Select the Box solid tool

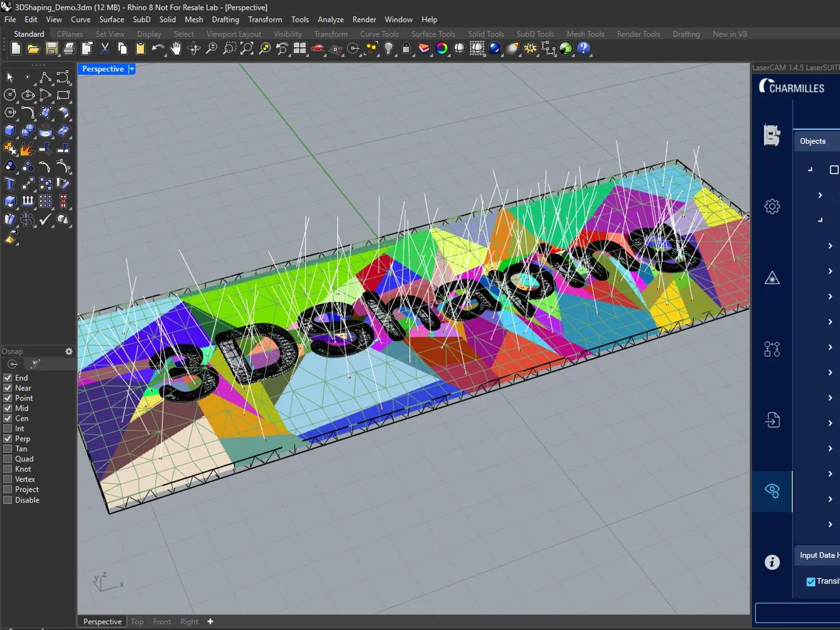[10, 131]
